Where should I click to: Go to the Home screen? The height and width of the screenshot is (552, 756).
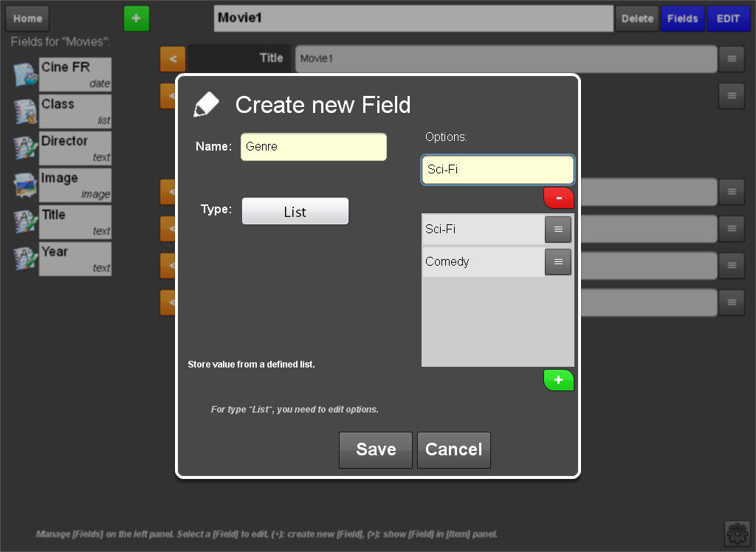tap(27, 18)
